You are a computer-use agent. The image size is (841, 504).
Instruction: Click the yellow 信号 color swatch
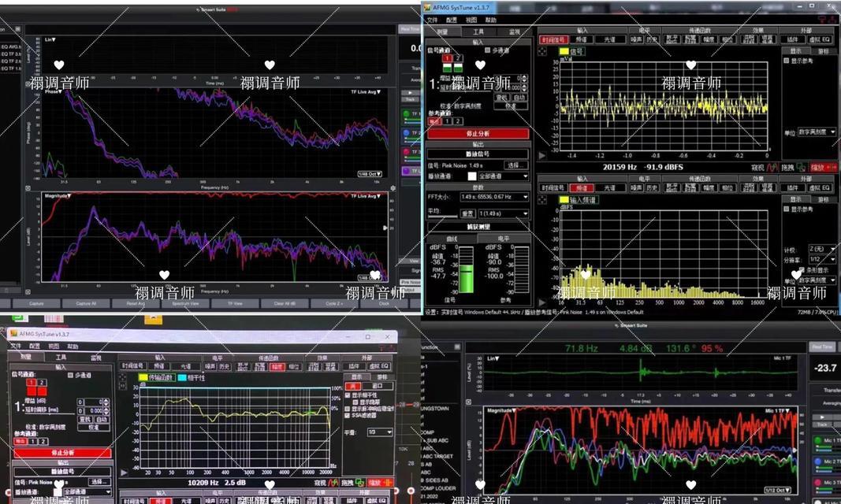pos(564,51)
